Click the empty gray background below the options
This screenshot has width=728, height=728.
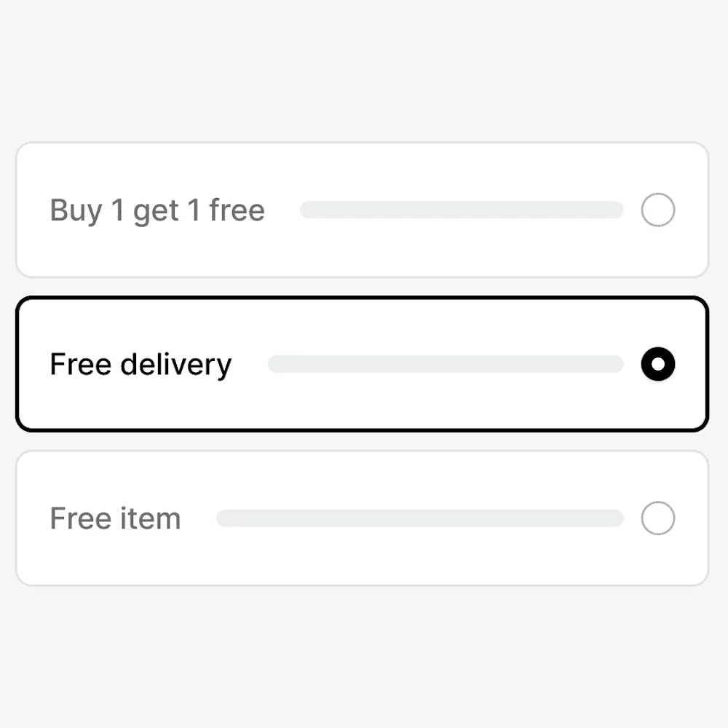(x=364, y=655)
